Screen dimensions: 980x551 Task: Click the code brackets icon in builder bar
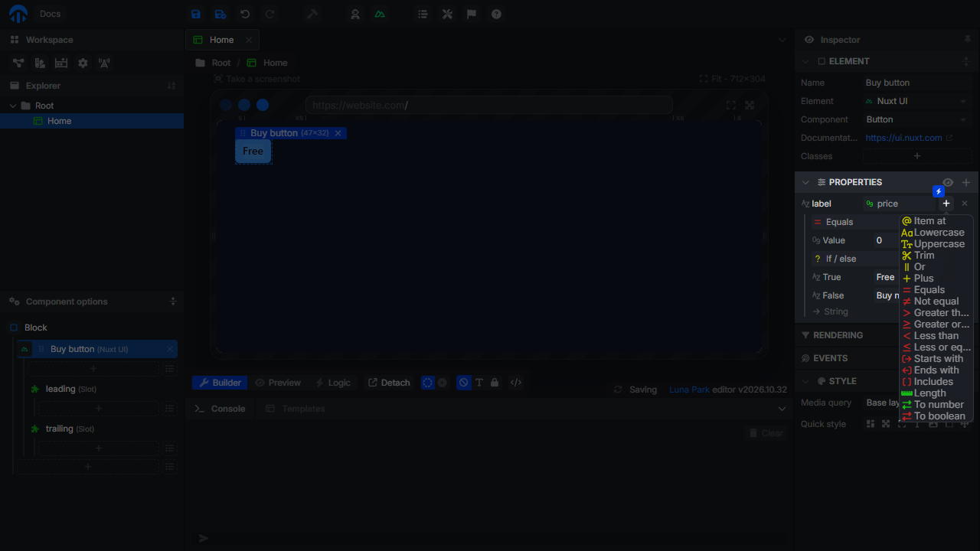tap(516, 383)
